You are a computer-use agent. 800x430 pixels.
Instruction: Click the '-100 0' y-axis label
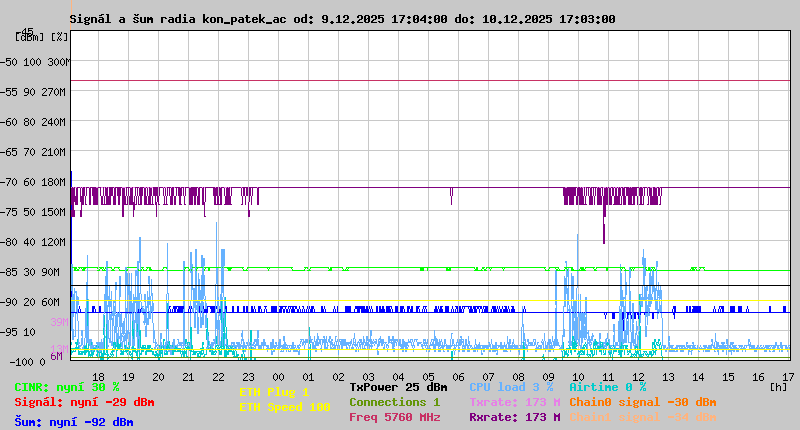(27, 362)
